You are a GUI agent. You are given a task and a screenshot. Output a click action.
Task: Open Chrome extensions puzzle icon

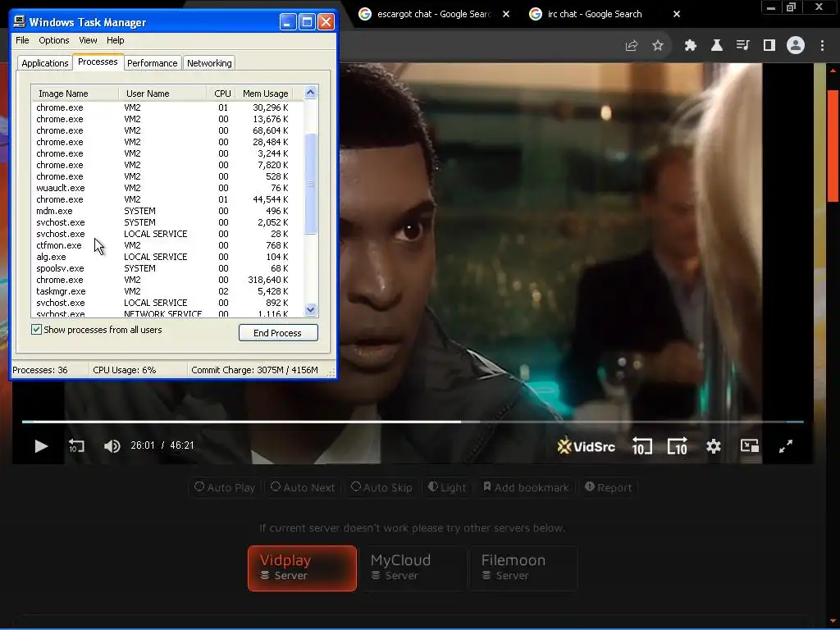pyautogui.click(x=691, y=46)
